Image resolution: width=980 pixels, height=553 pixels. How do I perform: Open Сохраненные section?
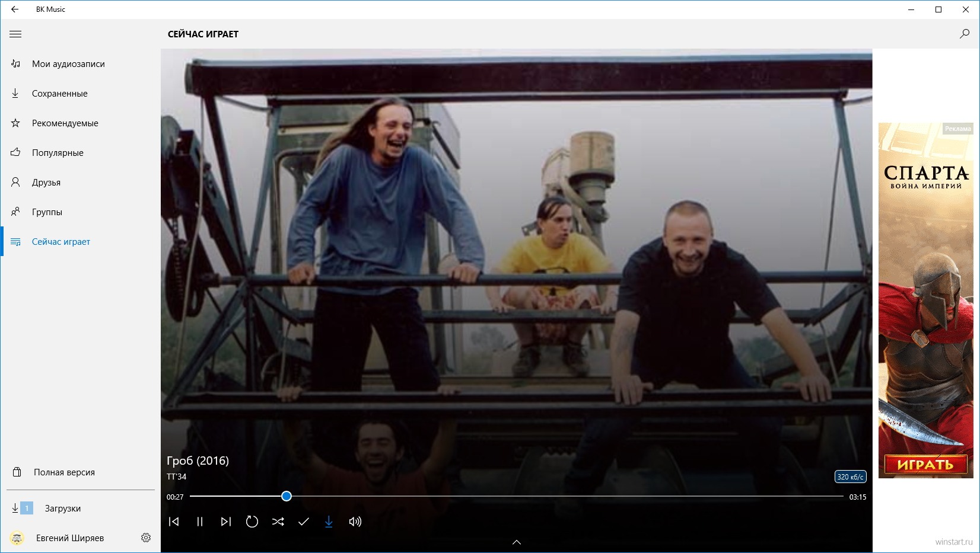click(81, 94)
